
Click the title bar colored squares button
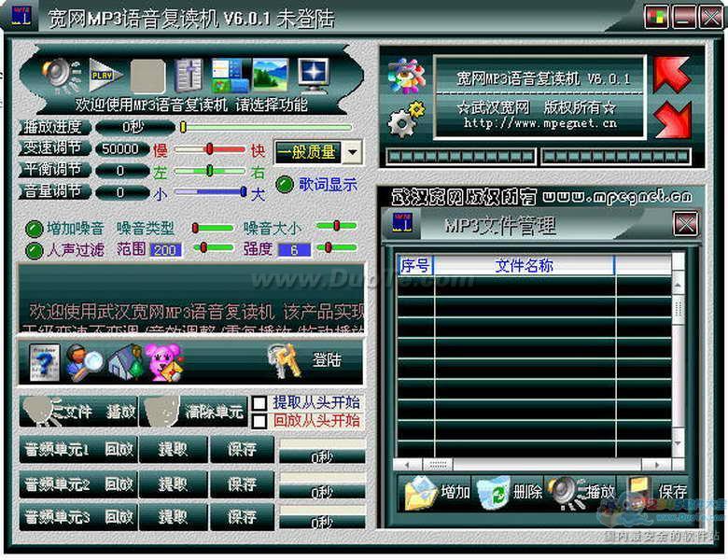(x=656, y=18)
